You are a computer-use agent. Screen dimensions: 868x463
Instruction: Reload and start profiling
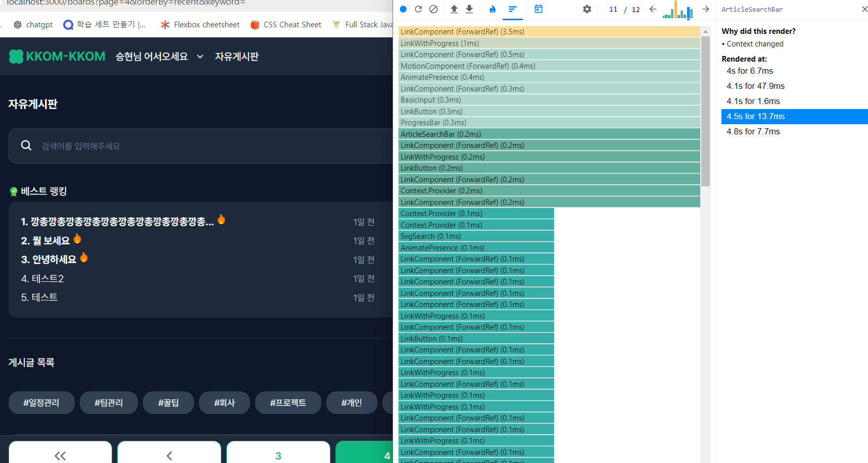pyautogui.click(x=418, y=9)
